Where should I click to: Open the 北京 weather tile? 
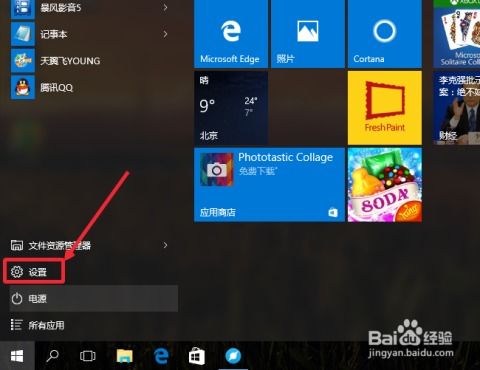231,108
